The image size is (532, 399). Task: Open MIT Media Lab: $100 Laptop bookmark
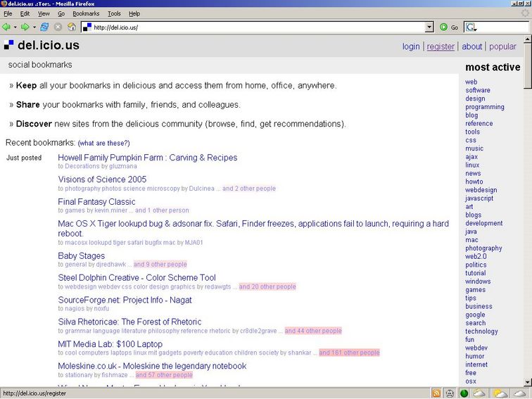click(x=110, y=344)
